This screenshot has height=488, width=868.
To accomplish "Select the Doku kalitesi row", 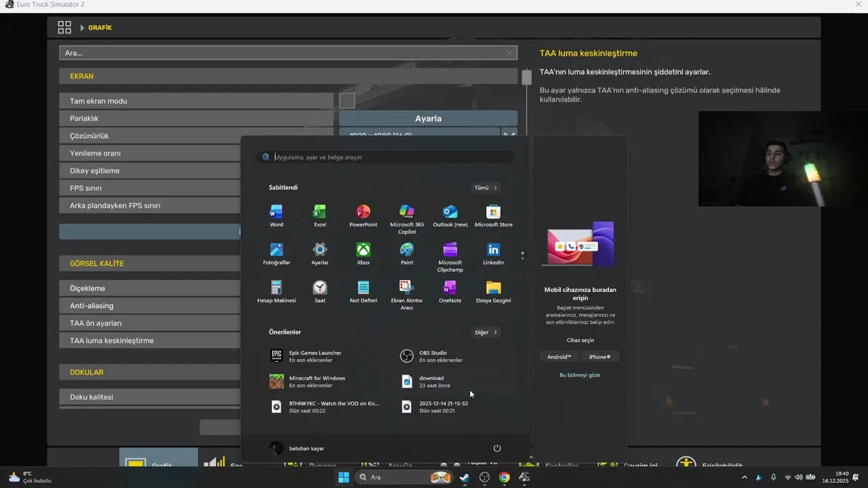I will [x=150, y=396].
